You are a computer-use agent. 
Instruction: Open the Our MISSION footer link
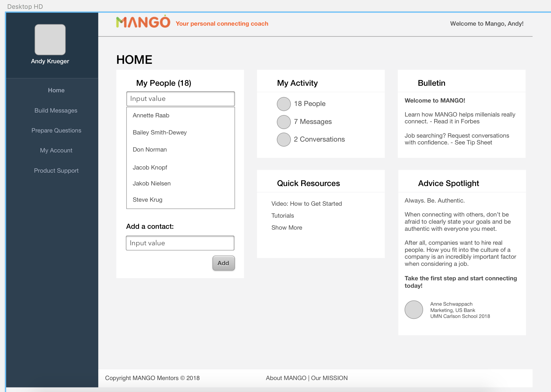click(x=329, y=378)
